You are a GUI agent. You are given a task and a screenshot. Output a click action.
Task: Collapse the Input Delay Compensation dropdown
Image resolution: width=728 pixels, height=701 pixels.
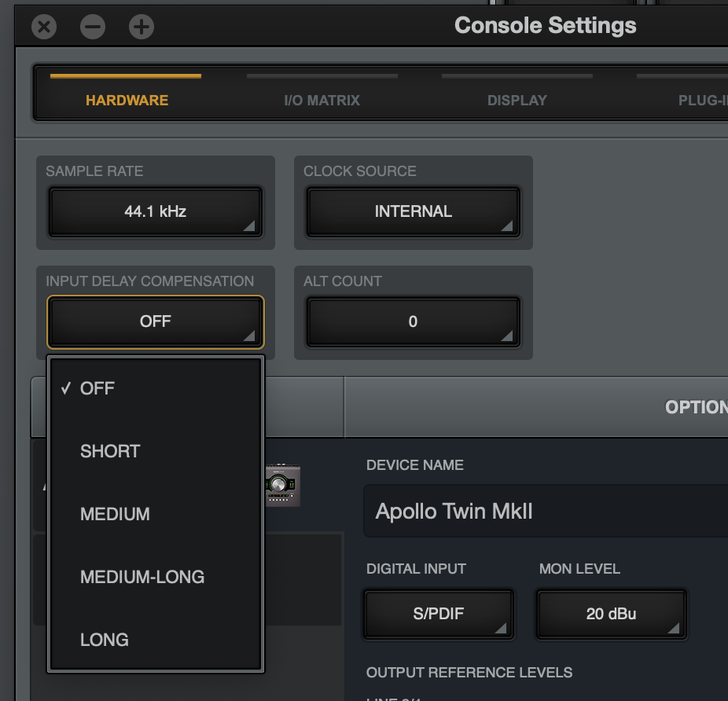155,321
